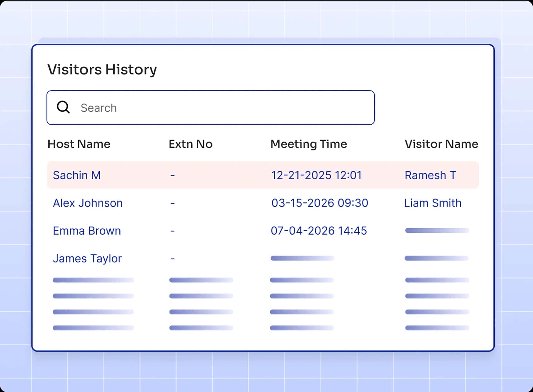Open host Alex Johnson entry

[88, 203]
